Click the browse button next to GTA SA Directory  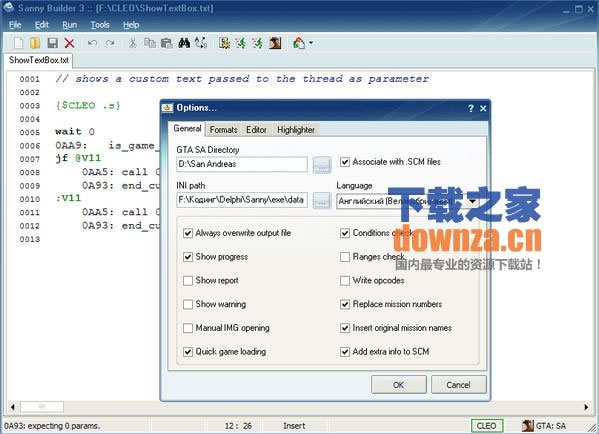coord(322,165)
